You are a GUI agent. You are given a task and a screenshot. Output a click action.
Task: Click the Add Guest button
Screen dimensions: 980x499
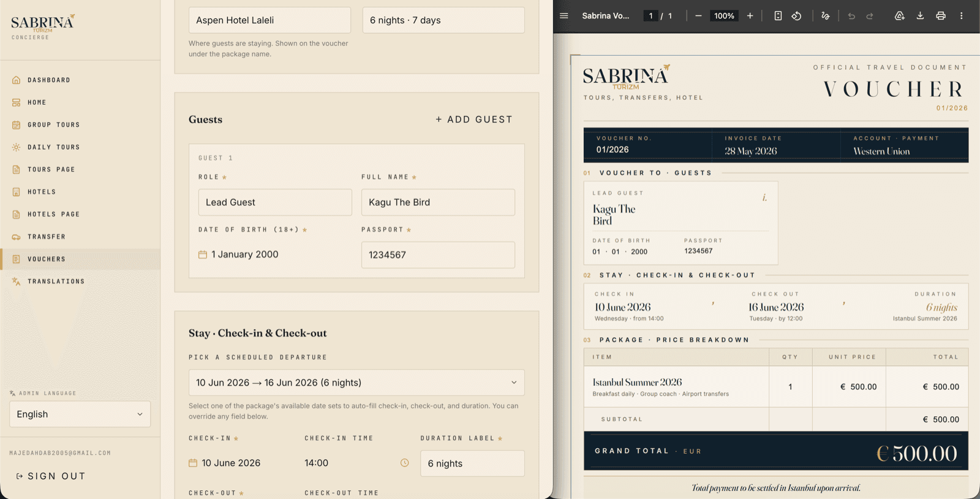(474, 120)
